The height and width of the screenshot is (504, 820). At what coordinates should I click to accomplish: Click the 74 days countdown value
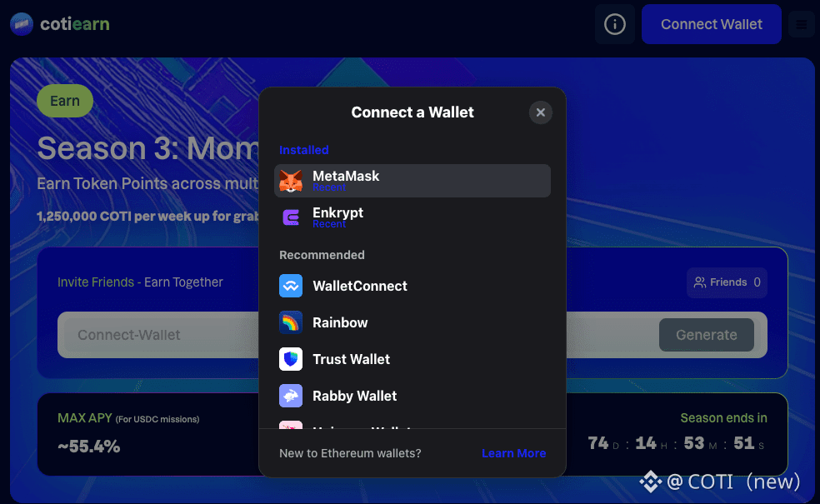pyautogui.click(x=598, y=443)
